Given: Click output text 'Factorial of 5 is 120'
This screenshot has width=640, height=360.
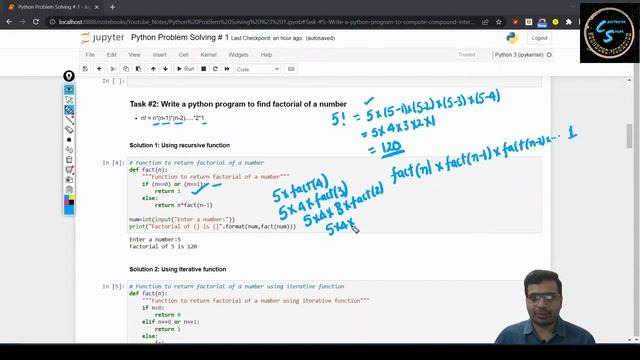Looking at the screenshot, I should point(163,247).
